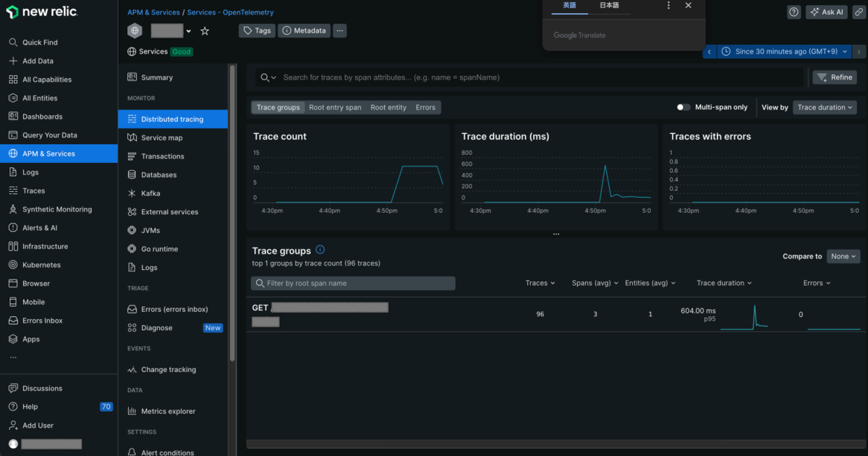
Task: Sort by Entities (avg) column
Action: [650, 283]
